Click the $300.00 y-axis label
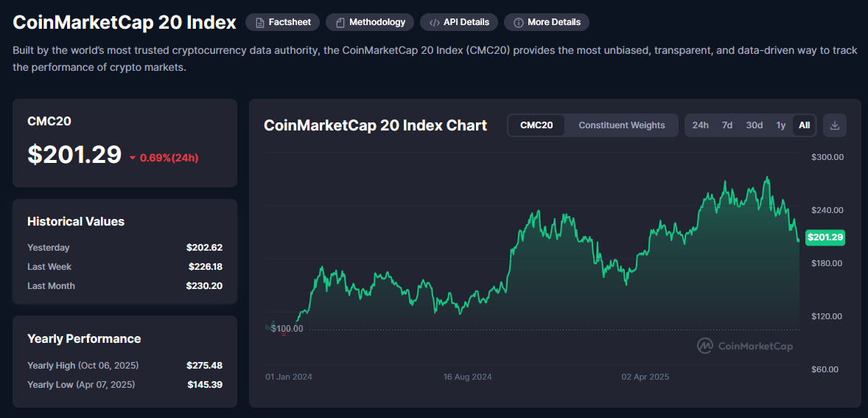The height and width of the screenshot is (418, 868). (827, 157)
